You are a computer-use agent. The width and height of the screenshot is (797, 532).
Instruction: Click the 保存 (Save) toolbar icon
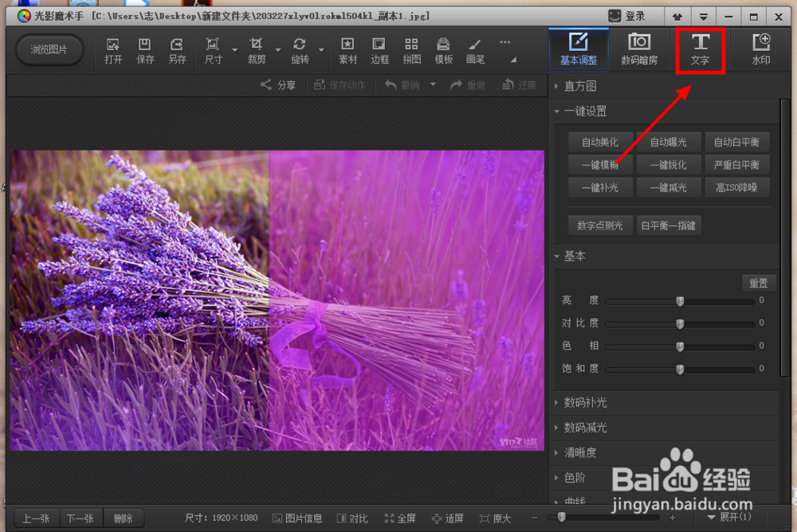pos(145,50)
